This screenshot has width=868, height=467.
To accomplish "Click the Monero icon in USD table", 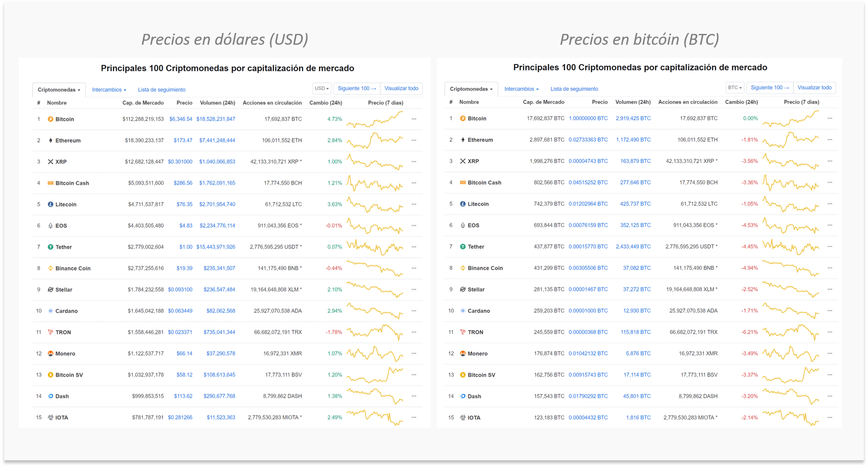I will (x=51, y=354).
